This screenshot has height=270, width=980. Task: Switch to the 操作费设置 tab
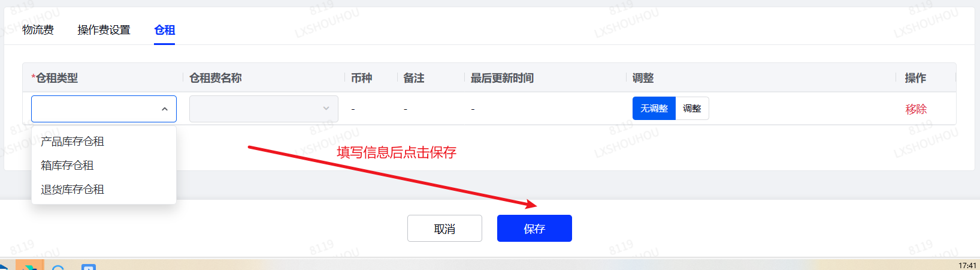[x=104, y=30]
